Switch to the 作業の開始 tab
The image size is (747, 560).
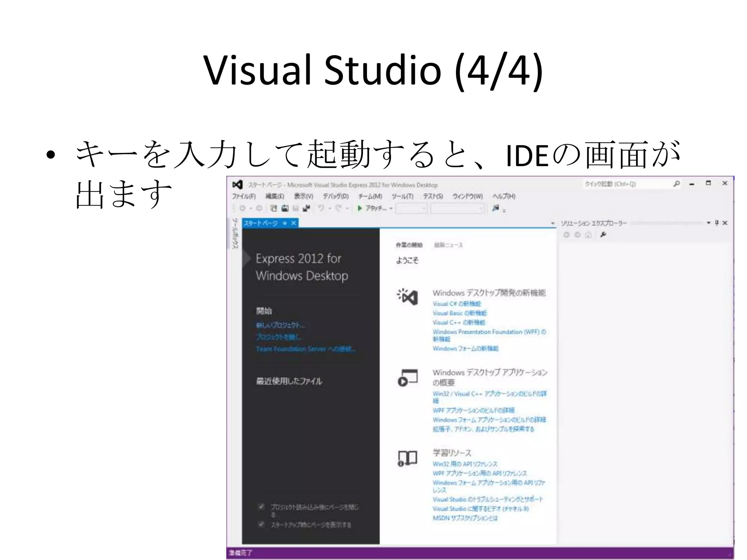409,245
